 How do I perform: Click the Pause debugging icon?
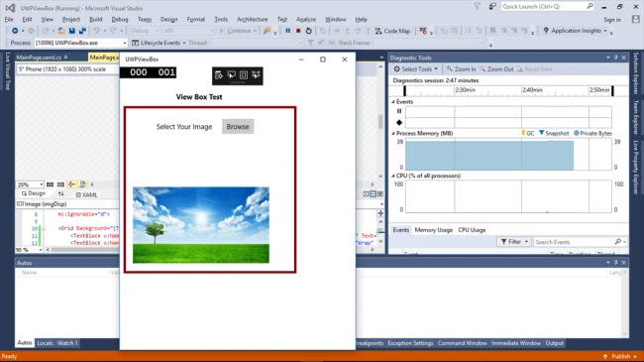click(x=288, y=31)
